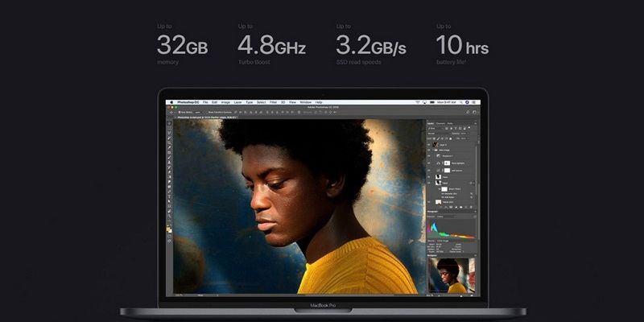Open the Image menu

coord(225,102)
